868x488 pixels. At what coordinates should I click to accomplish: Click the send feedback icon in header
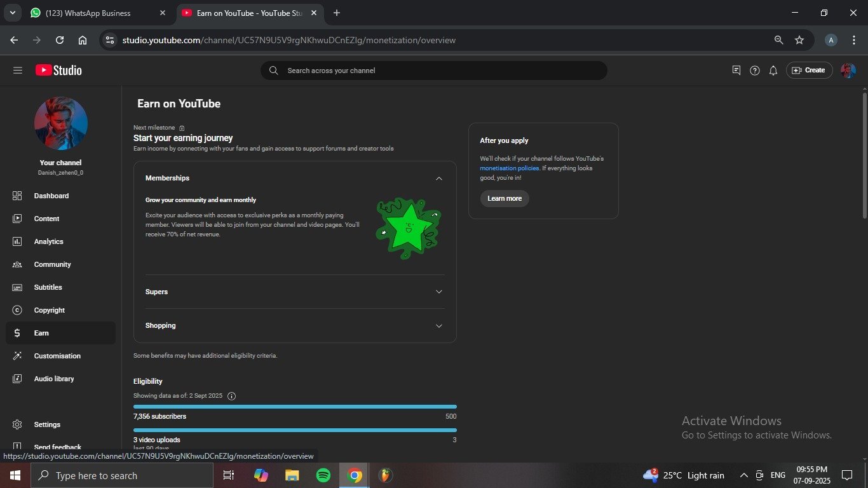736,71
